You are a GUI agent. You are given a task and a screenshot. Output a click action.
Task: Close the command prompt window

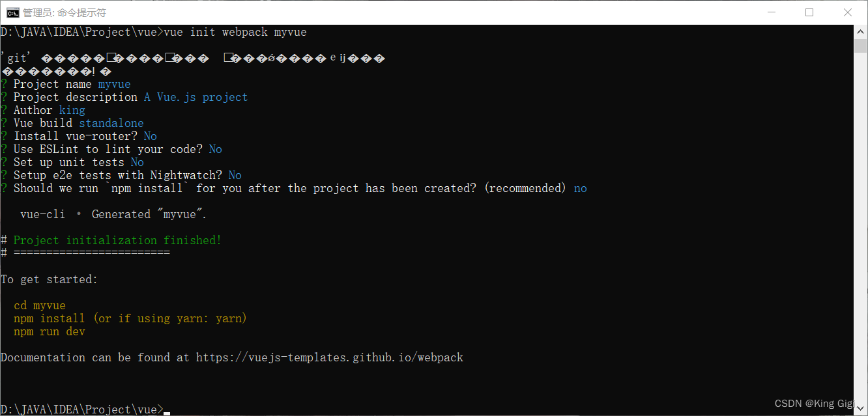pyautogui.click(x=848, y=12)
